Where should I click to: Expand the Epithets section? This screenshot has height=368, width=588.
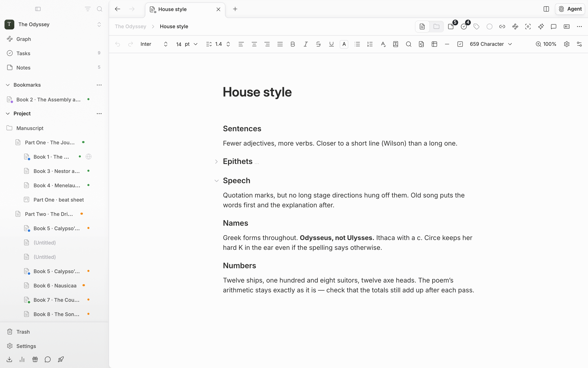click(216, 162)
